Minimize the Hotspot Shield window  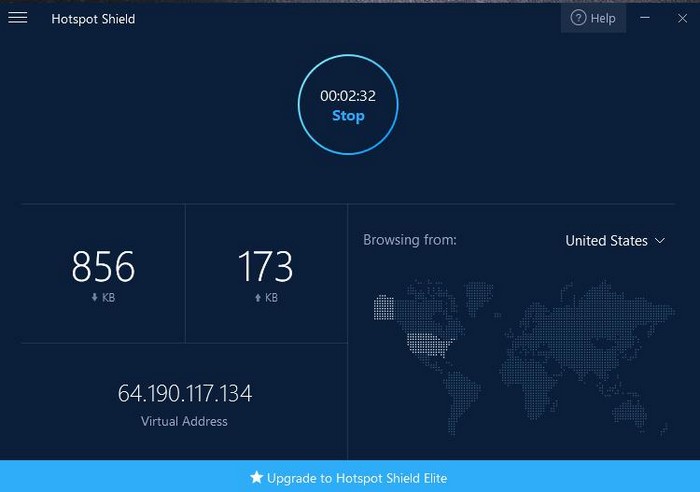point(645,18)
